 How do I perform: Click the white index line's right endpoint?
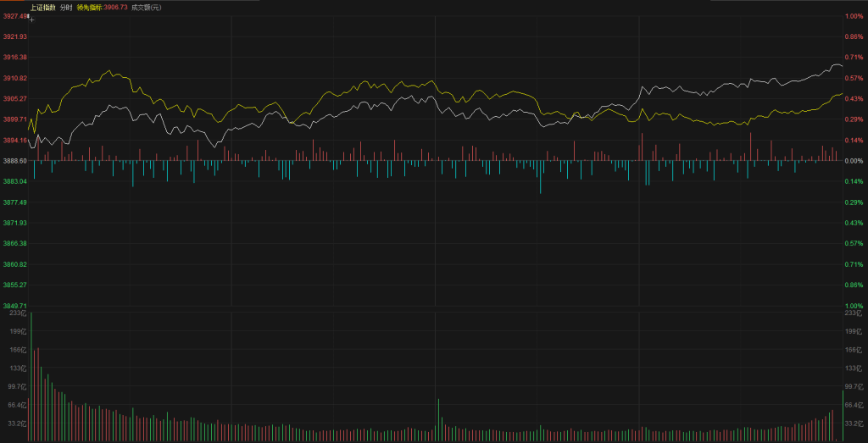click(x=842, y=65)
